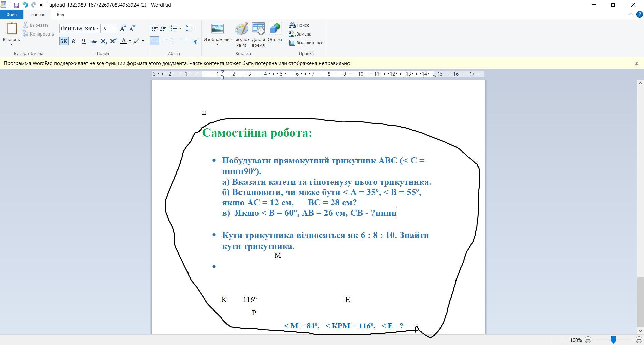The height and width of the screenshot is (345, 644).
Task: Click the line 'а) Вказати катети та гіпотенузу'
Action: [327, 182]
